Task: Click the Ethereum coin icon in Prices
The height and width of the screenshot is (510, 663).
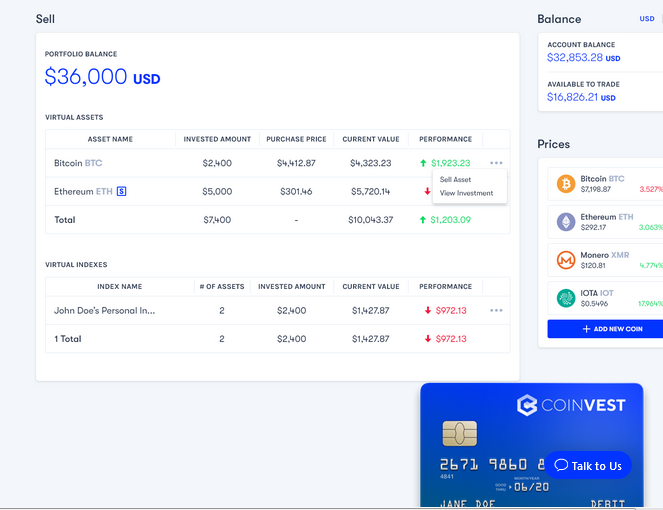Action: coord(566,222)
